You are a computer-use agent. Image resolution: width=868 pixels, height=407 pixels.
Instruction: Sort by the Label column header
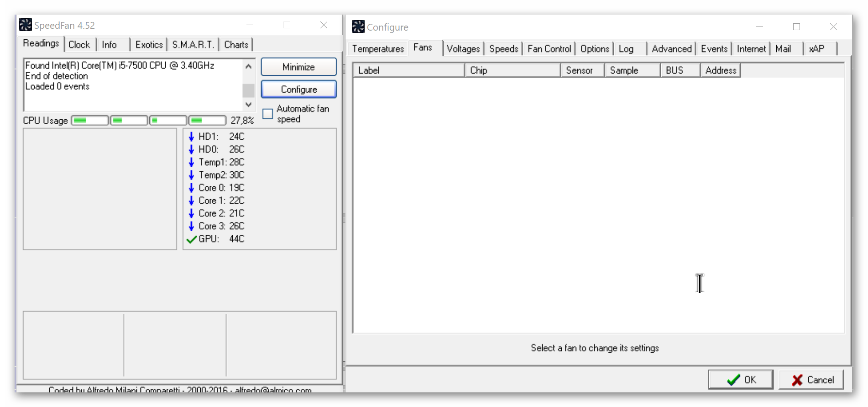(x=409, y=70)
